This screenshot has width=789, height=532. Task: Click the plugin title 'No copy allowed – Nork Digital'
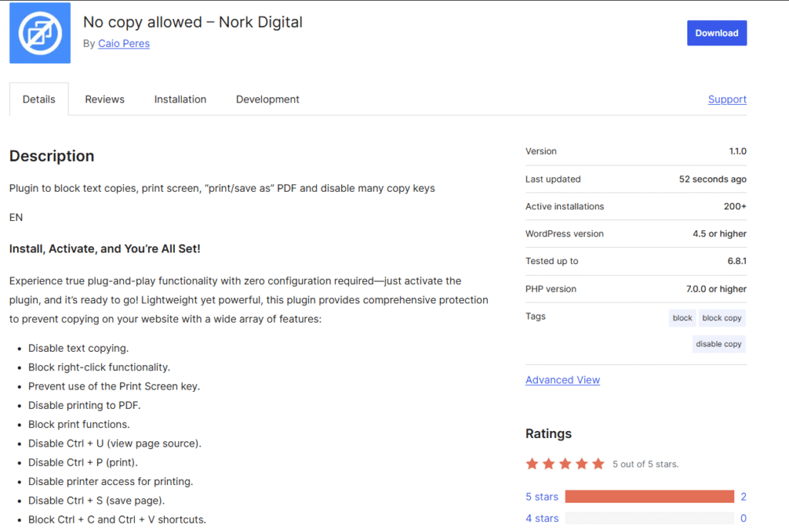pyautogui.click(x=193, y=22)
